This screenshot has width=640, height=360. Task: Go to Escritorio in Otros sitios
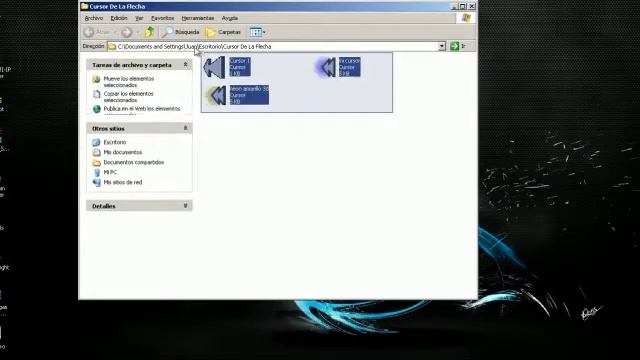(x=115, y=142)
